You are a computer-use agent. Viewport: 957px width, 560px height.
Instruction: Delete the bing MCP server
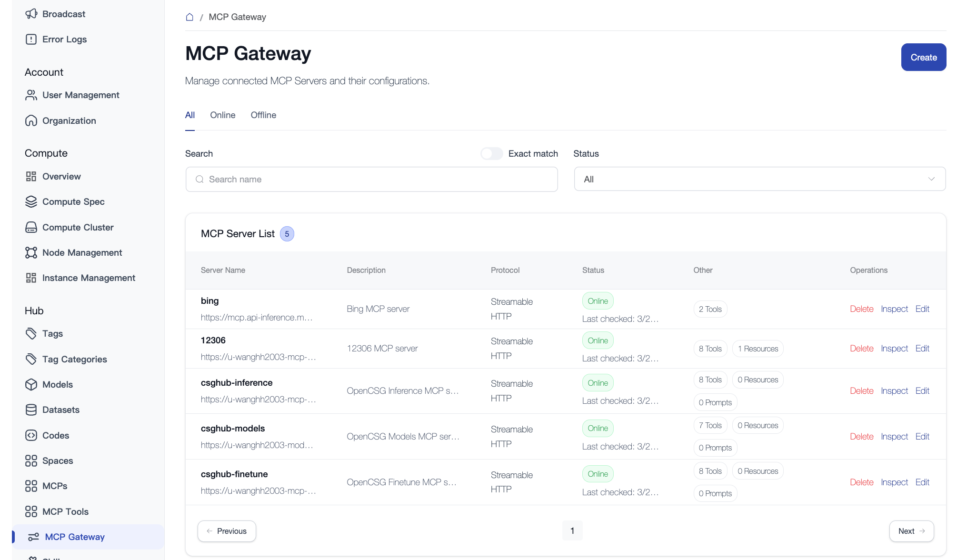tap(861, 309)
